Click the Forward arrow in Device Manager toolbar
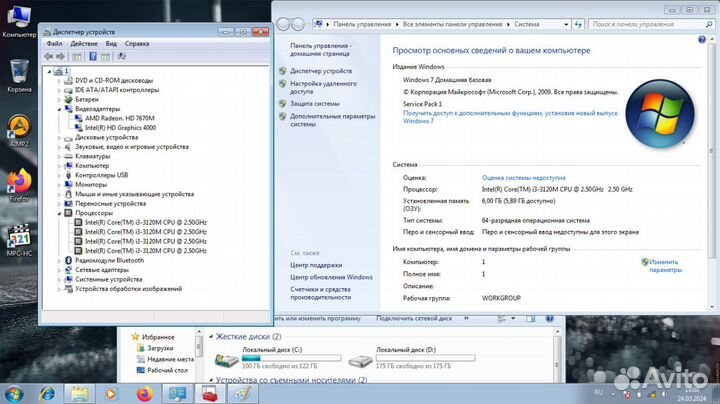The width and height of the screenshot is (720, 404). point(60,56)
